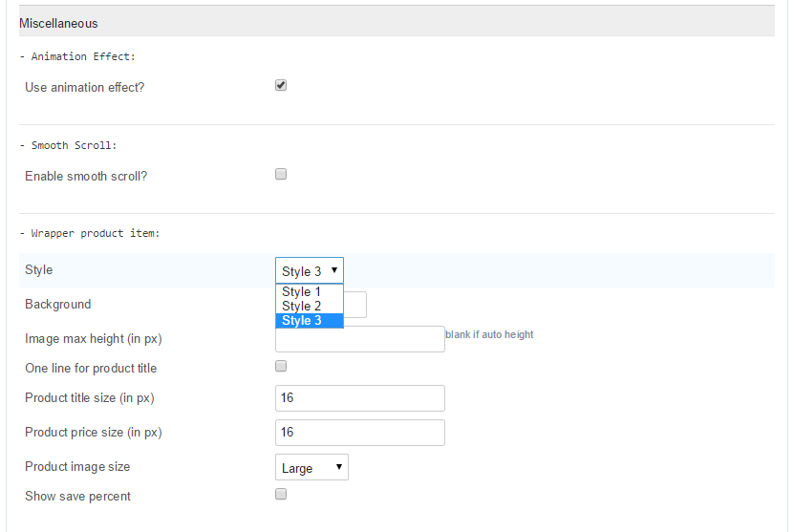Click the Product image size label
This screenshot has height=532, width=794.
[x=77, y=467]
